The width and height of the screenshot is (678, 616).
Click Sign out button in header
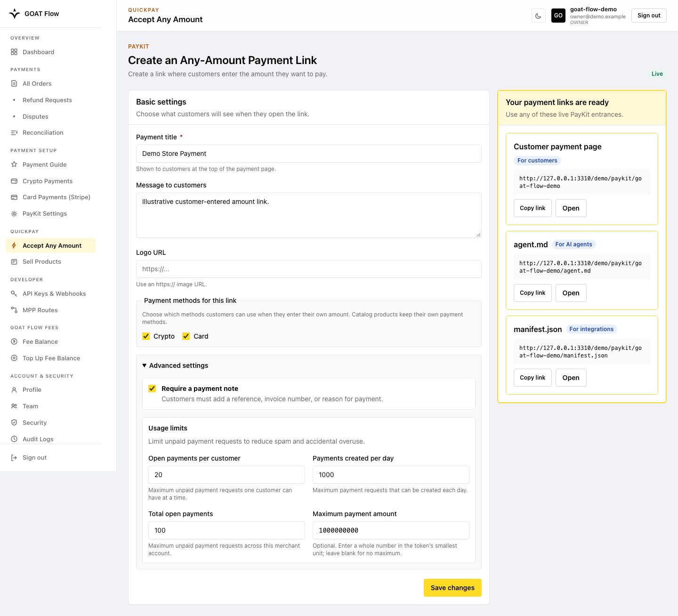[649, 16]
